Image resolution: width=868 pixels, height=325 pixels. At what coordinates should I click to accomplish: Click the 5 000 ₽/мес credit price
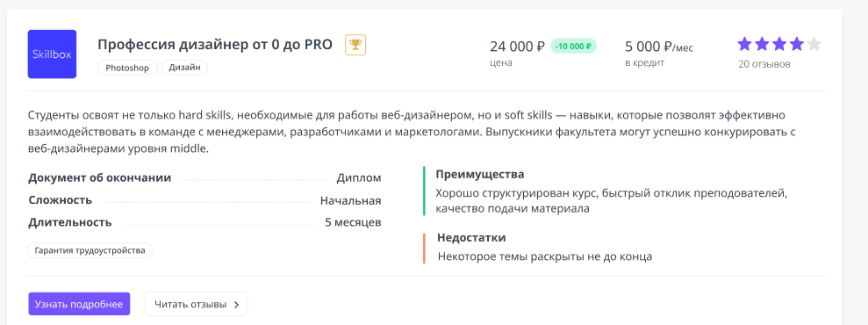[x=659, y=47]
